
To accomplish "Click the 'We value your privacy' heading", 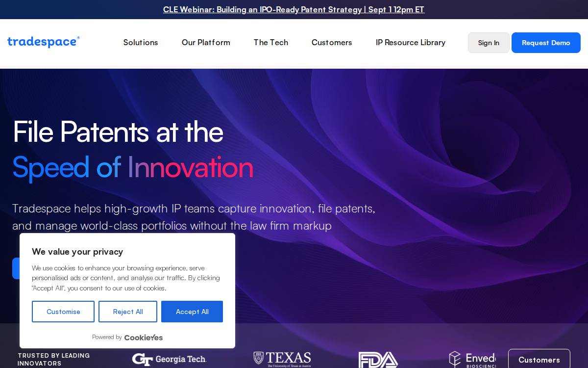I will tap(77, 252).
